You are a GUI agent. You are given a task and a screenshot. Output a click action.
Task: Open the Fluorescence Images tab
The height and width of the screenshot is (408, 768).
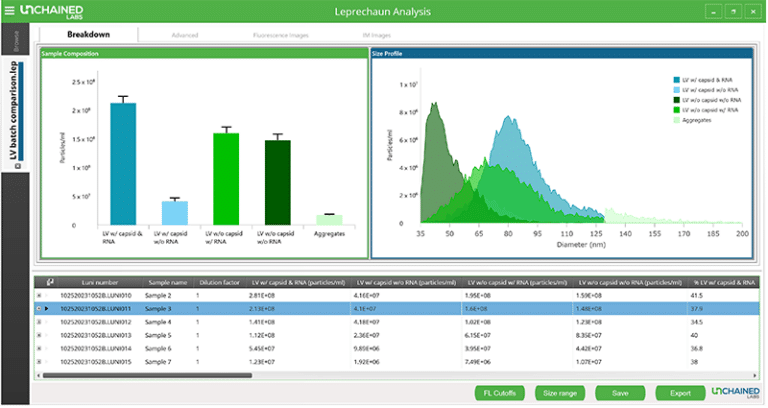281,35
